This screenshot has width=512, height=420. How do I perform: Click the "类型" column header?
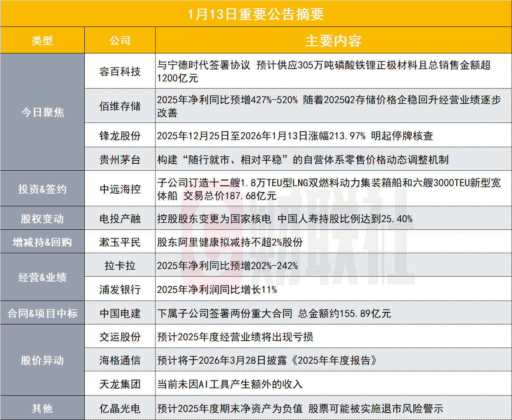click(42, 41)
